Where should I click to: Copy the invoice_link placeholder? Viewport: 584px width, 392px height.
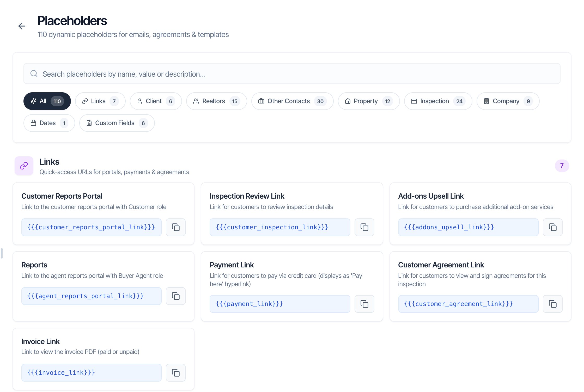click(176, 373)
